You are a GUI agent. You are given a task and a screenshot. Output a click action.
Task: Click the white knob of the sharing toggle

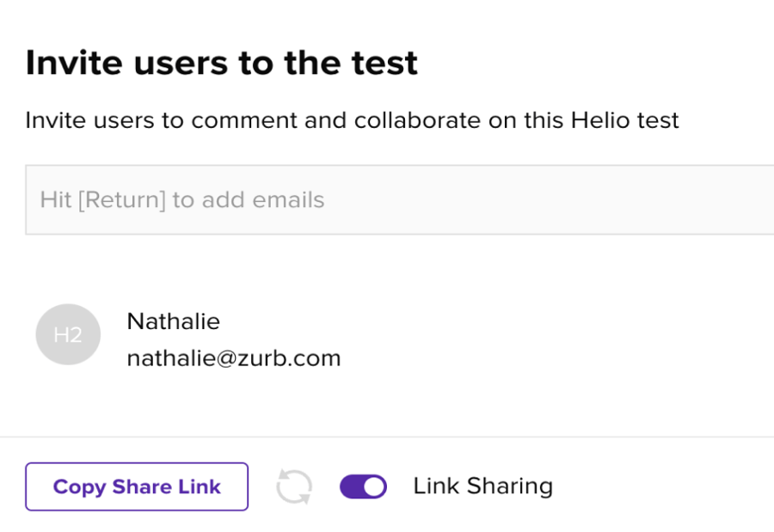coord(375,486)
